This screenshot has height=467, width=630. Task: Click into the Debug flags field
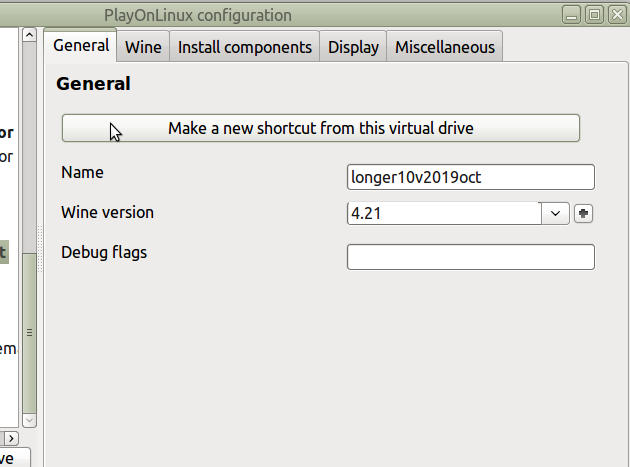click(470, 257)
